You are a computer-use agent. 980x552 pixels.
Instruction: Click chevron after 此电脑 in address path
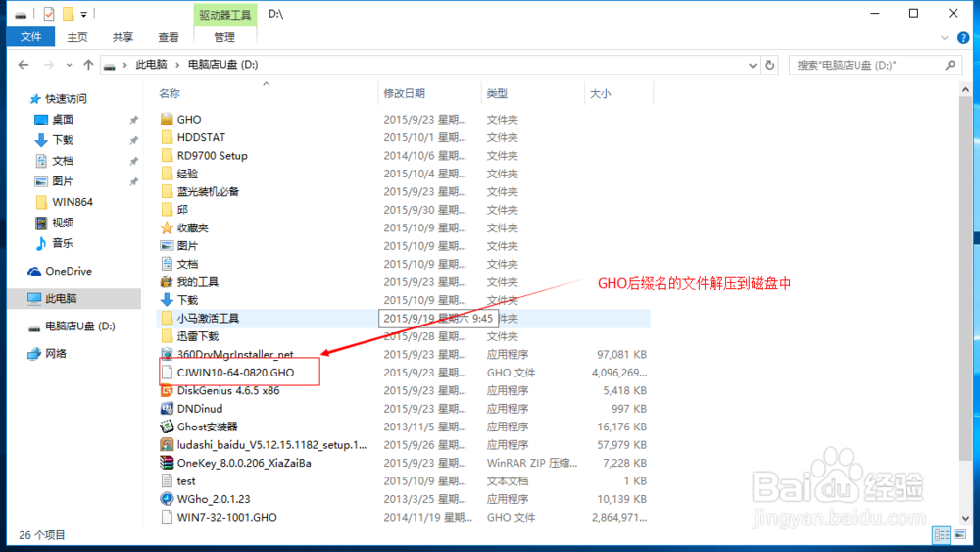177,65
